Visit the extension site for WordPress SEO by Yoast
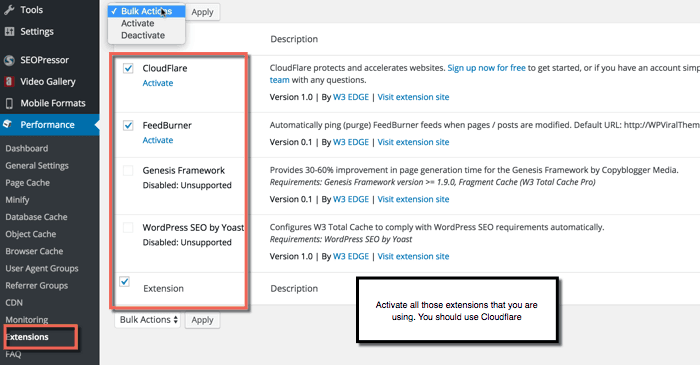The height and width of the screenshot is (365, 700). [413, 257]
